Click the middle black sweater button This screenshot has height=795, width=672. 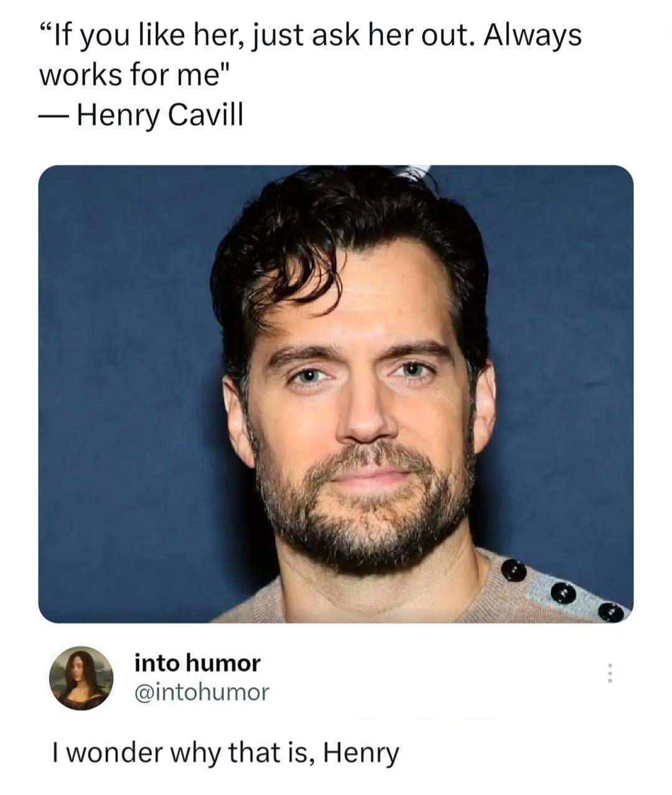(563, 594)
